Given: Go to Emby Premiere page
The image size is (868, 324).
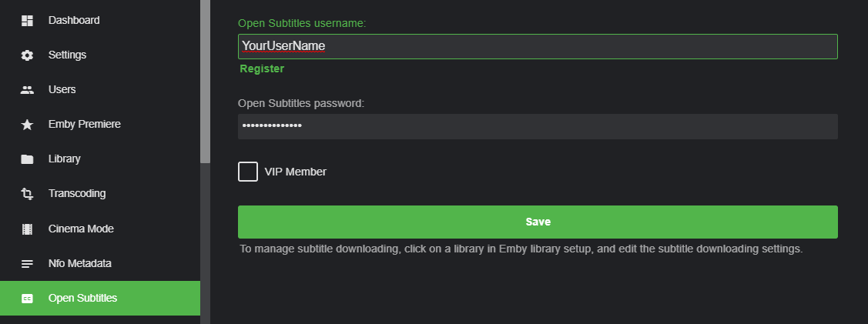Looking at the screenshot, I should 84,124.
